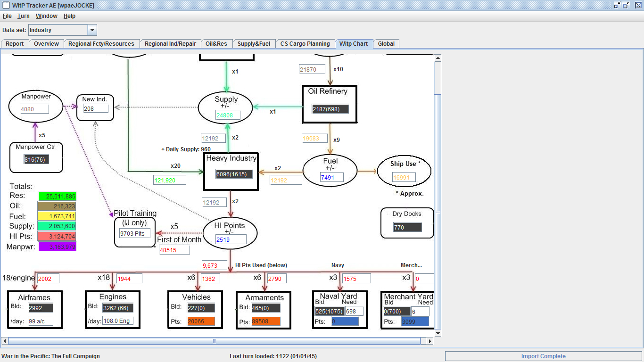This screenshot has height=362, width=644.
Task: Click the oil input value 21870
Action: [312, 69]
